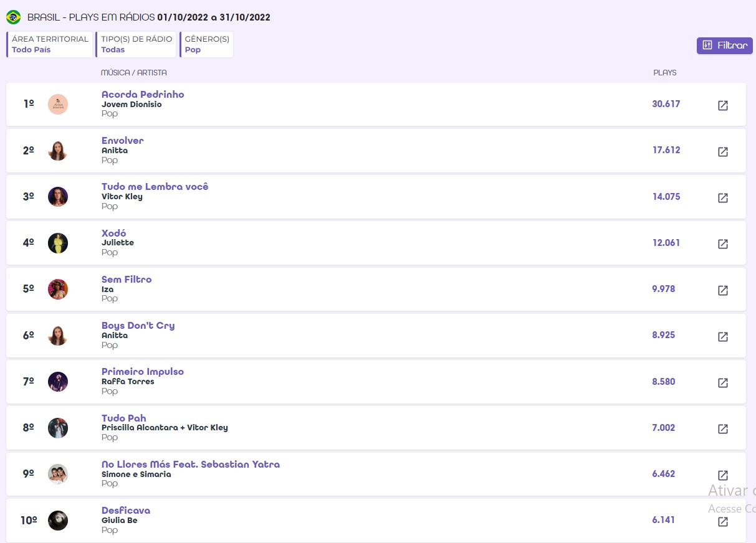The height and width of the screenshot is (543, 756).
Task: Open the Área Territorial filter
Action: [x=49, y=44]
